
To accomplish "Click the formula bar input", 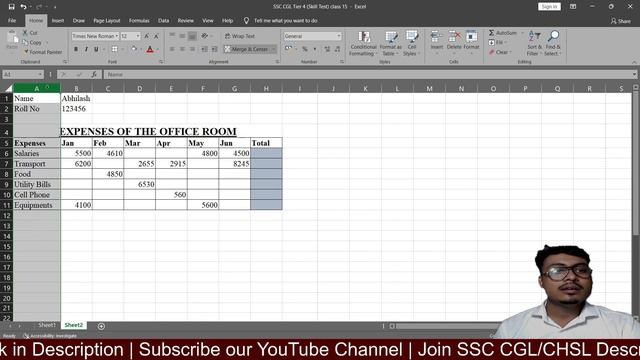I will click(369, 74).
